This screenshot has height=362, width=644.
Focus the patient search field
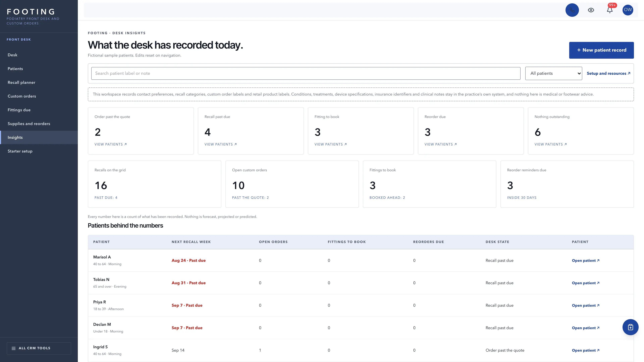click(306, 73)
